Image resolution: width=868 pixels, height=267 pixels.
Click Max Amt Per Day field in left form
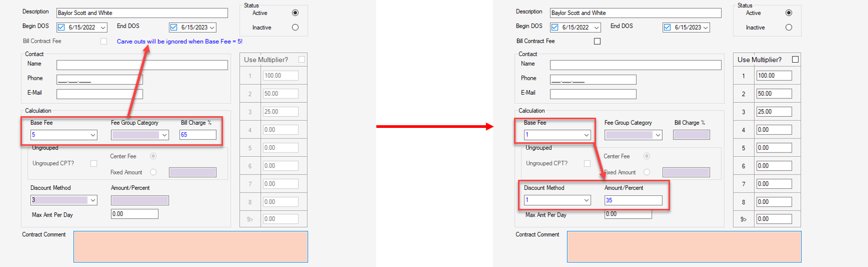pyautogui.click(x=134, y=214)
